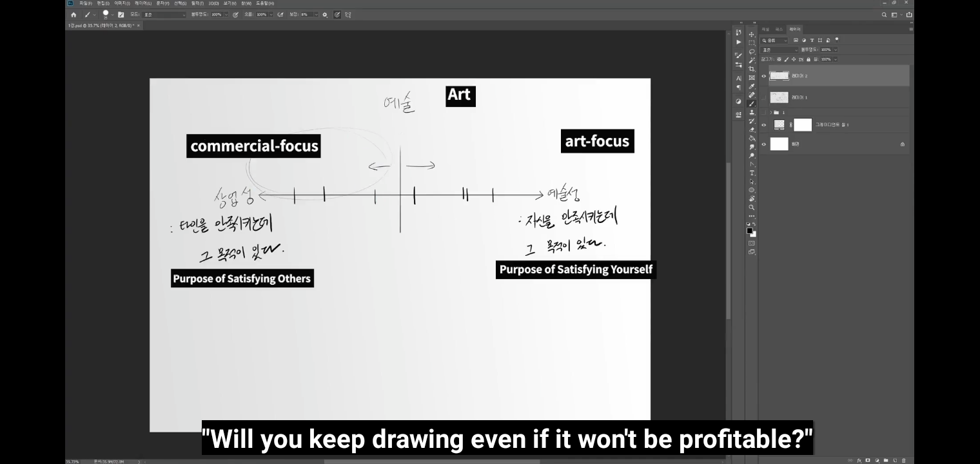This screenshot has width=980, height=464.
Task: Open the Adjustments panel icon
Action: 739,101
